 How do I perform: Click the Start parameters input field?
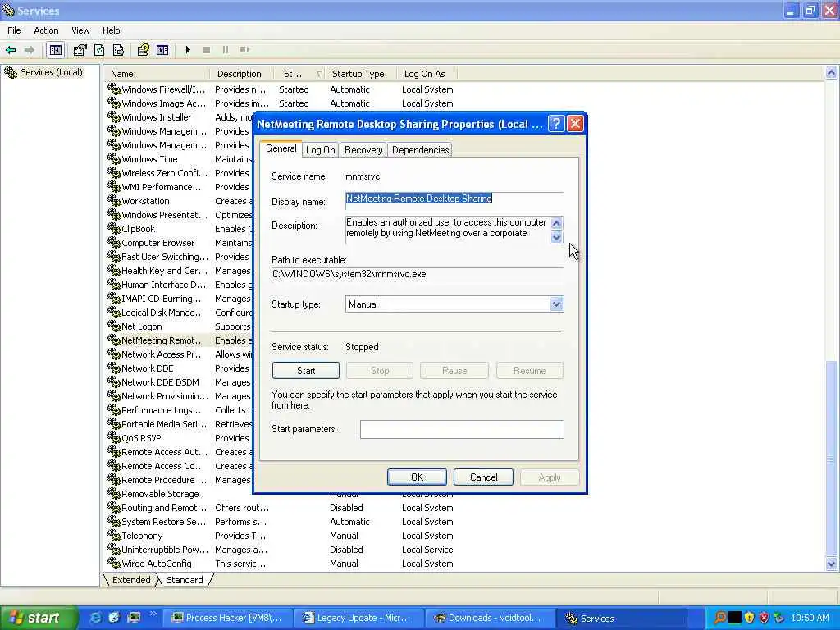coord(462,429)
